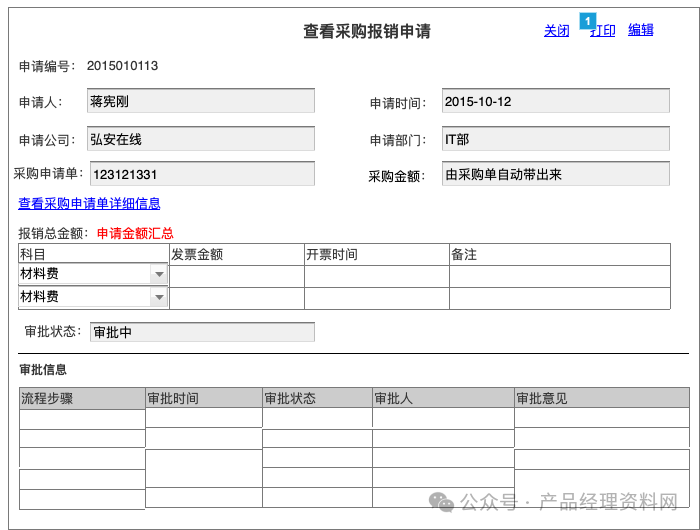Click the 科目 column header
The image size is (700, 530).
pos(93,254)
